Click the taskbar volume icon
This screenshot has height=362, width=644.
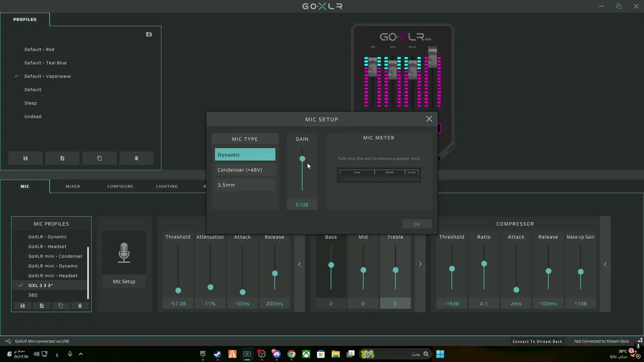pyautogui.click(x=36, y=354)
